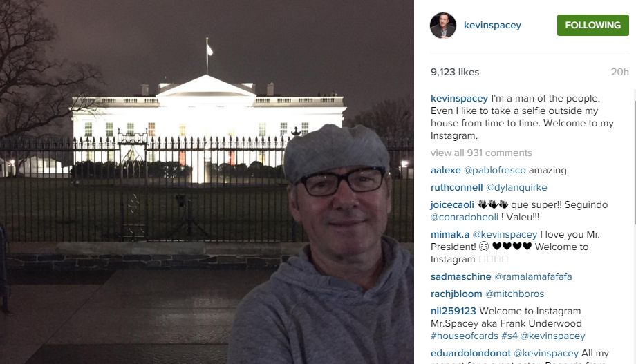The image size is (636, 364).
Task: Toggle the green FOLLOWING button
Action: pyautogui.click(x=592, y=25)
